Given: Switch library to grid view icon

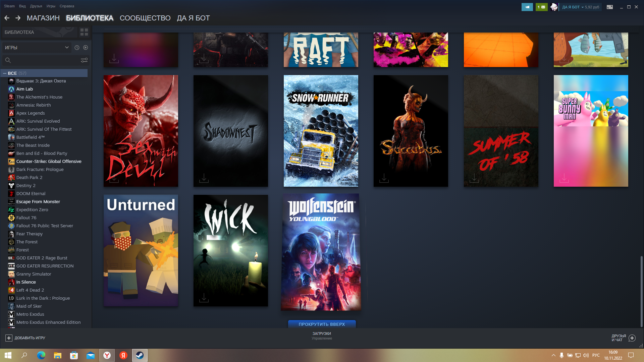Looking at the screenshot, I should click(84, 32).
